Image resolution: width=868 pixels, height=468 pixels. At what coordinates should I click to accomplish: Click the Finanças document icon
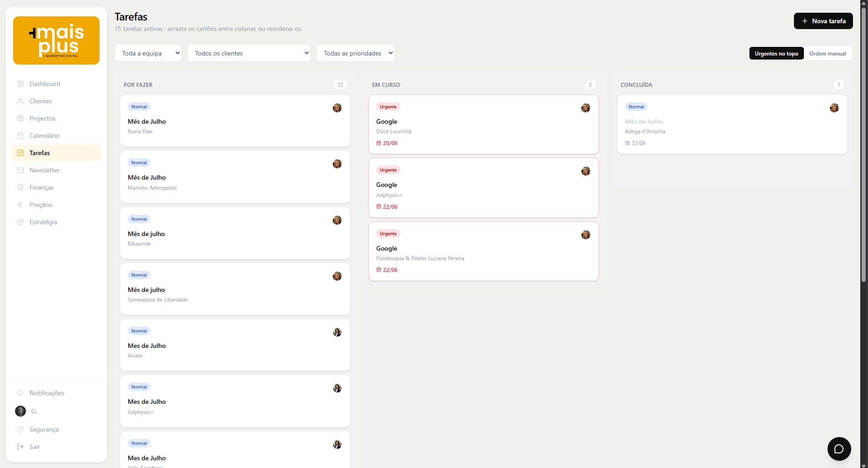20,187
